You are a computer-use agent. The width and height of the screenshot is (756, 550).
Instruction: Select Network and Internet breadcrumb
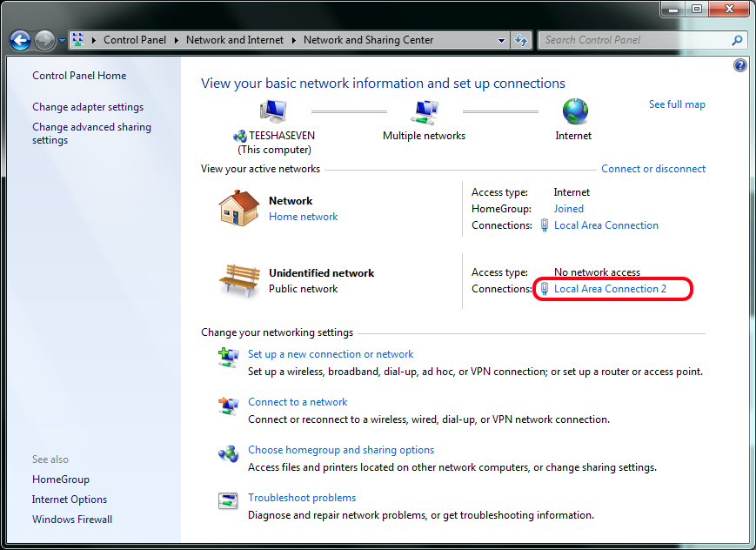(235, 40)
